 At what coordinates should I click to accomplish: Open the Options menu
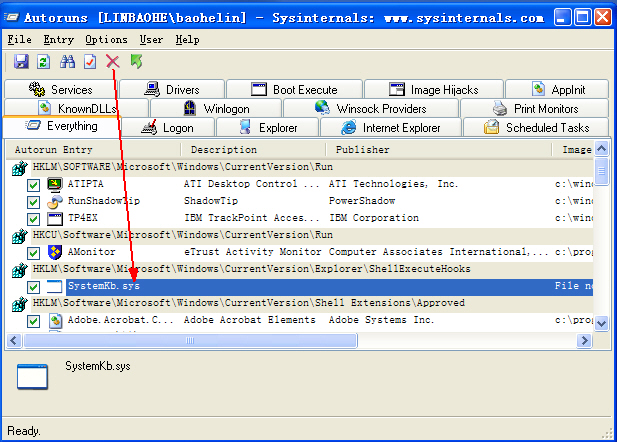point(106,40)
